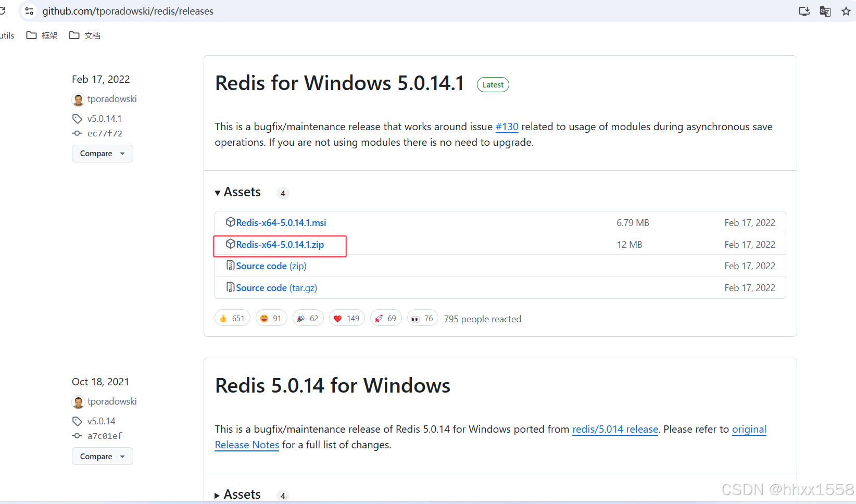Click the tag icon beside v5.0.14.1
The width and height of the screenshot is (856, 504).
77,119
